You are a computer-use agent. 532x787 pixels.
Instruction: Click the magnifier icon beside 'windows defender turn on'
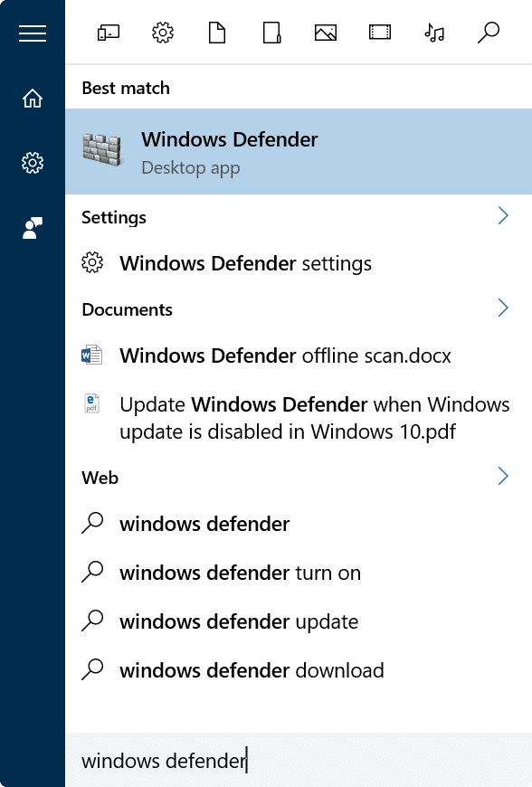coord(92,572)
